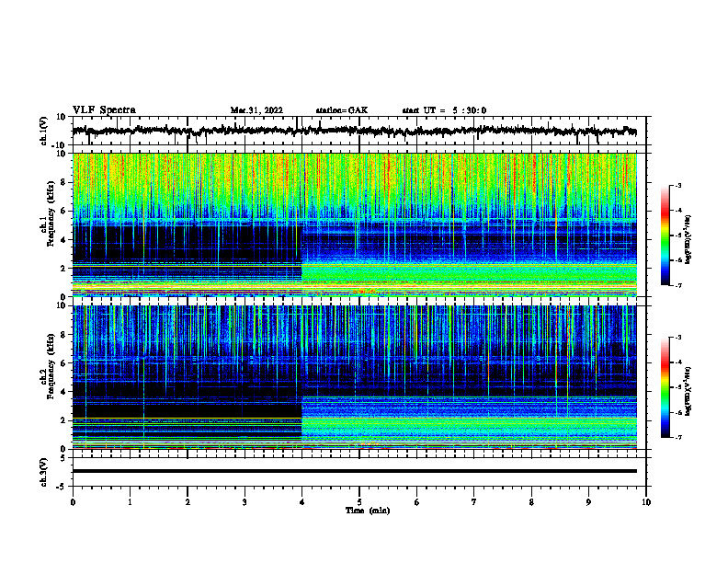Click the "start UT = 5 :30: 0" label
The image size is (728, 563).
click(x=444, y=110)
